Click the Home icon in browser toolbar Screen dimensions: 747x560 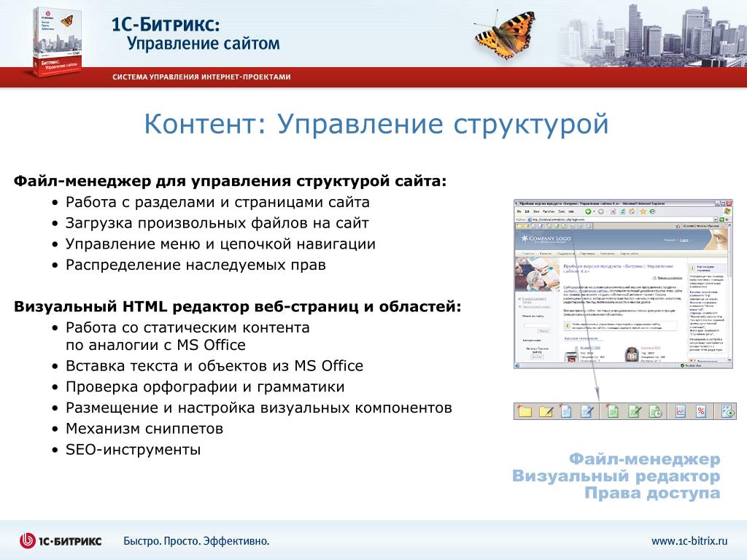point(632,211)
